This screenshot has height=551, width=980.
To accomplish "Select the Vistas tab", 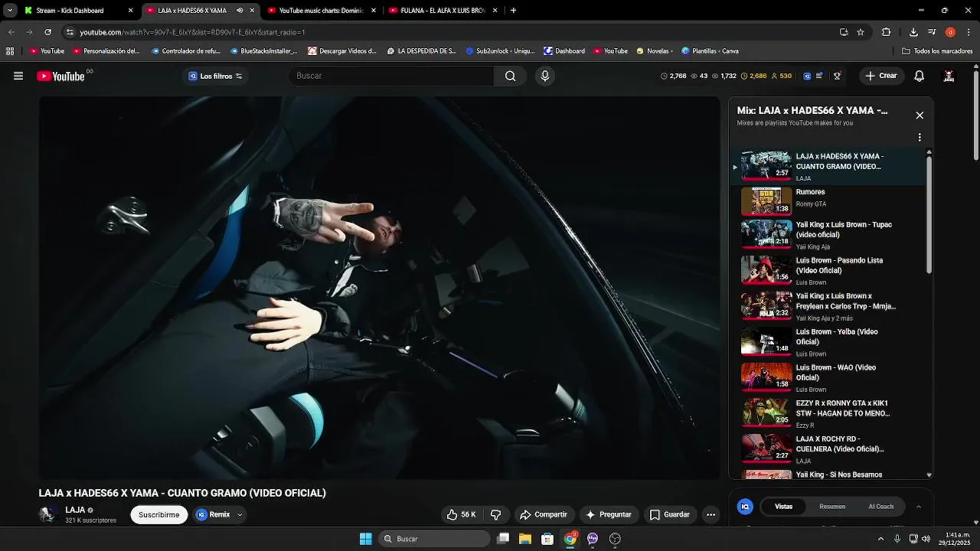I will pos(783,507).
